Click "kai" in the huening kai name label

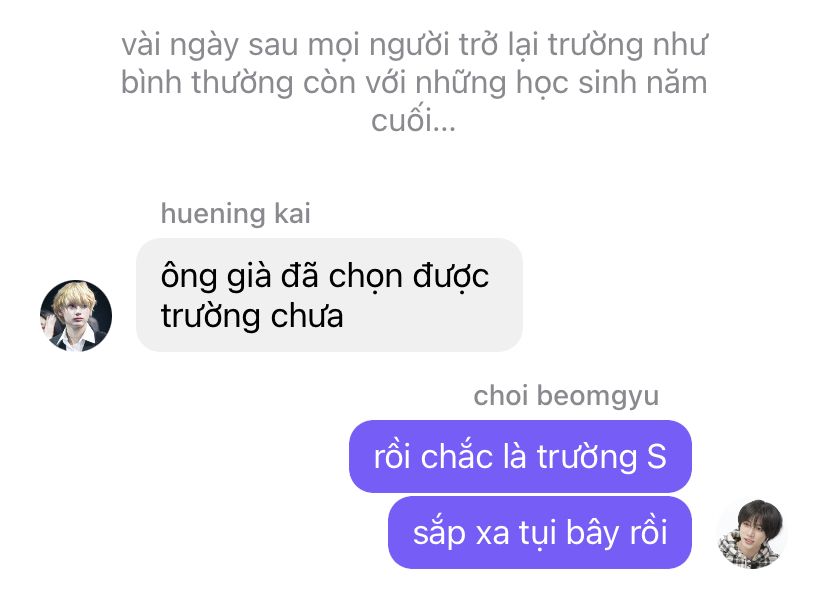click(292, 213)
